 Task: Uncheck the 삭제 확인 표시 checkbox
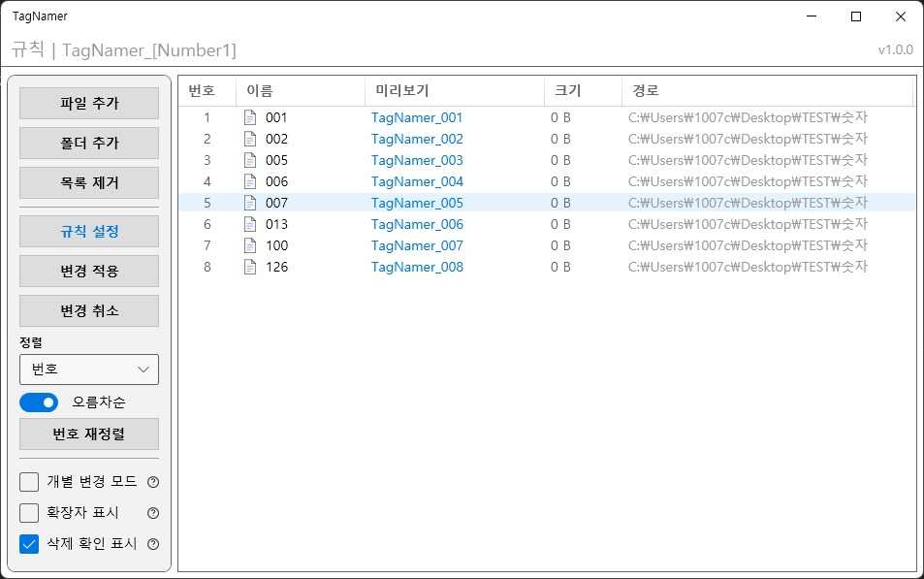point(29,544)
